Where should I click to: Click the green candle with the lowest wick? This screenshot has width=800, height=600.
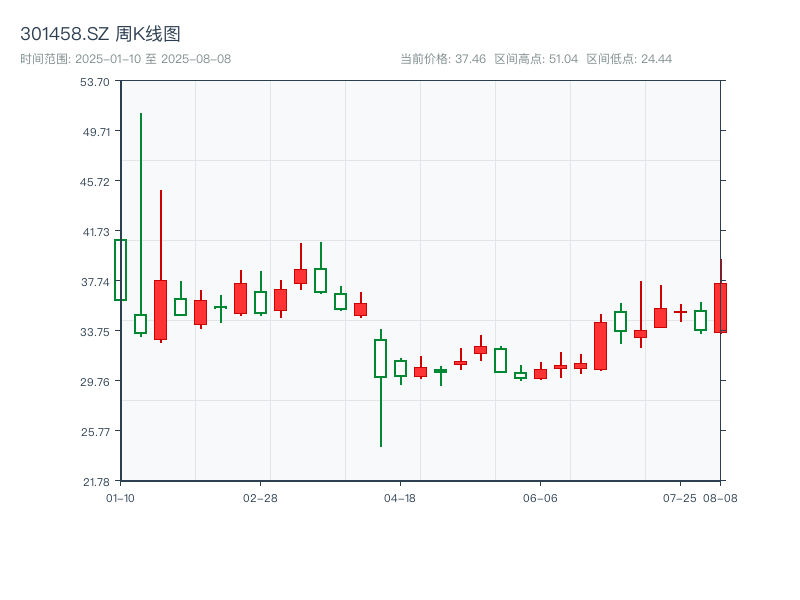coord(380,358)
